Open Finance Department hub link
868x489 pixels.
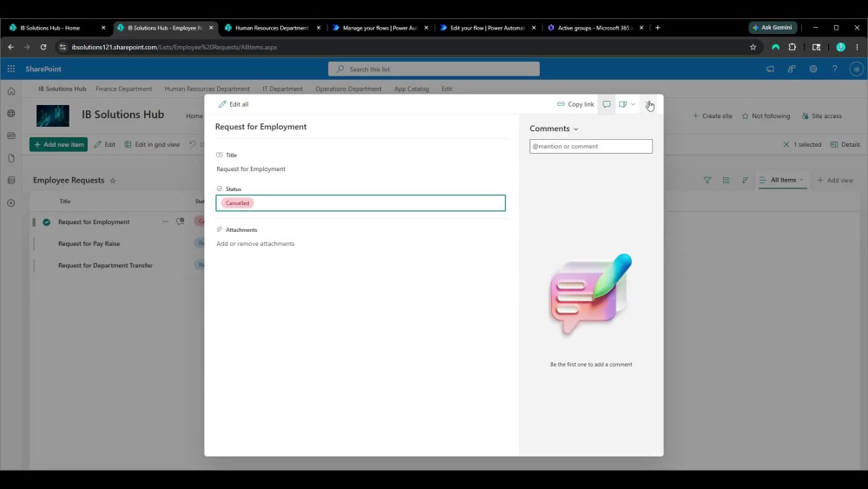[x=123, y=89]
